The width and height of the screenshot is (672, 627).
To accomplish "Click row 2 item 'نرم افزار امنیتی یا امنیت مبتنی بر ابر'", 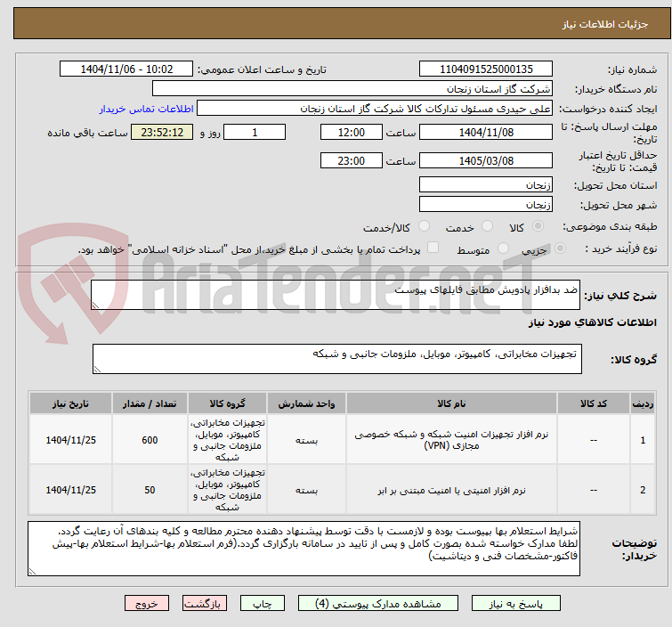I will click(x=451, y=490).
